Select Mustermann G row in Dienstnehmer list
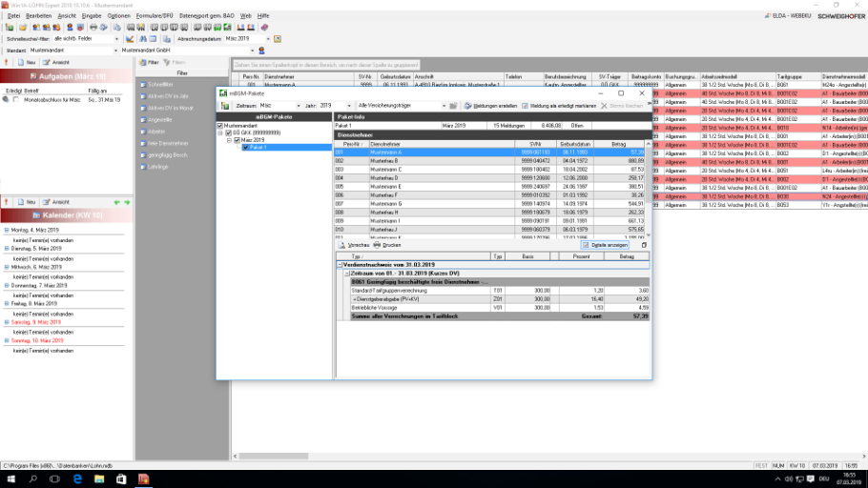 pyautogui.click(x=490, y=204)
